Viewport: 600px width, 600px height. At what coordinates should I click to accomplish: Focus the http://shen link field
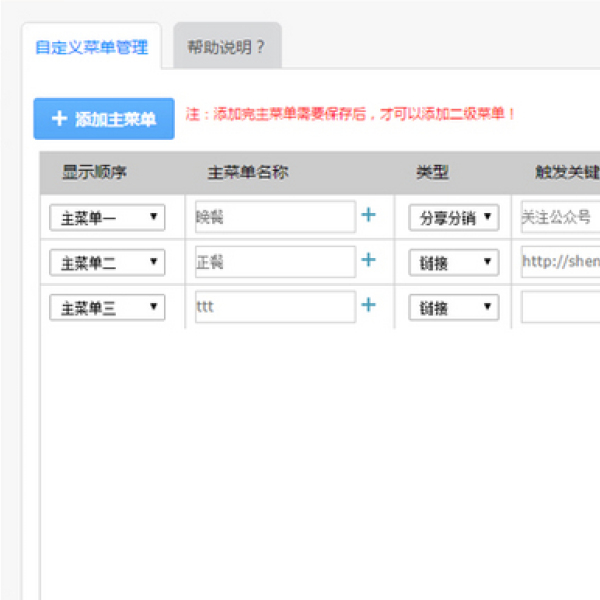click(x=560, y=262)
